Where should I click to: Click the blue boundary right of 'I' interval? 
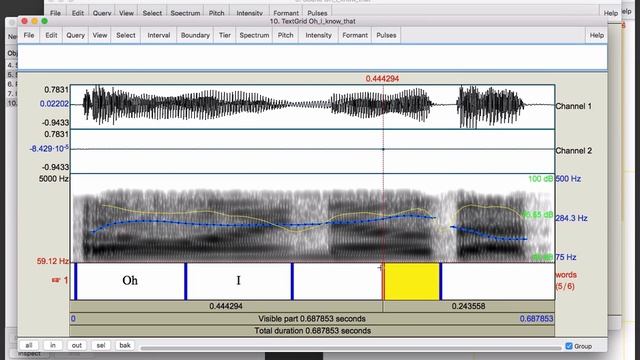point(292,281)
